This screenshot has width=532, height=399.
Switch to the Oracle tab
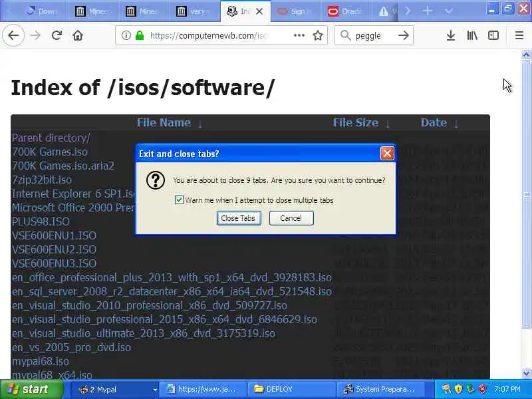coord(346,11)
